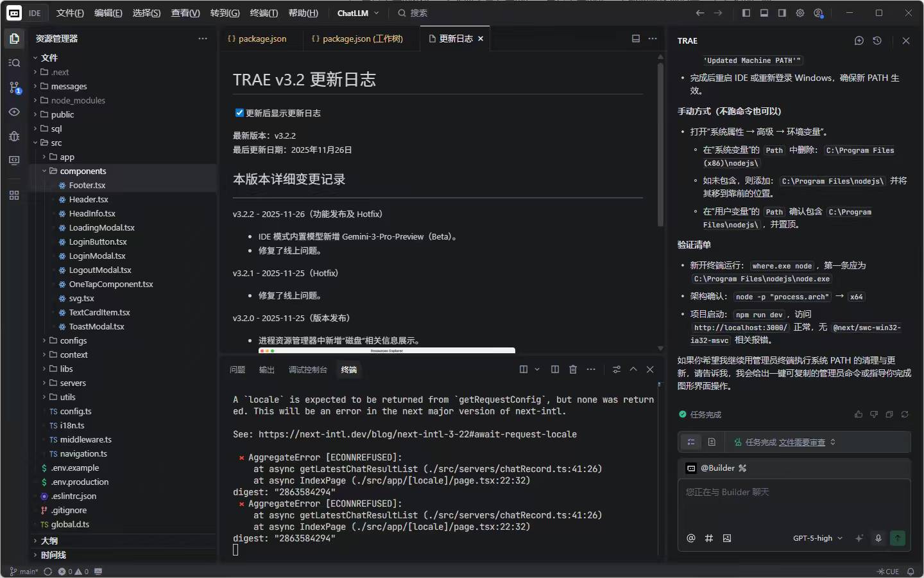924x578 pixels.
Task: Open the 文件(F) menu
Action: tap(70, 13)
